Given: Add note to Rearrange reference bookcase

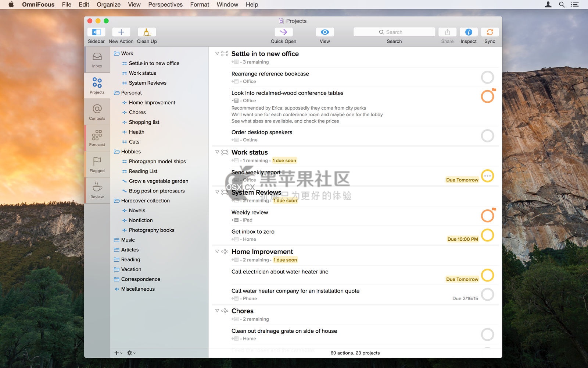Looking at the screenshot, I should tap(235, 81).
